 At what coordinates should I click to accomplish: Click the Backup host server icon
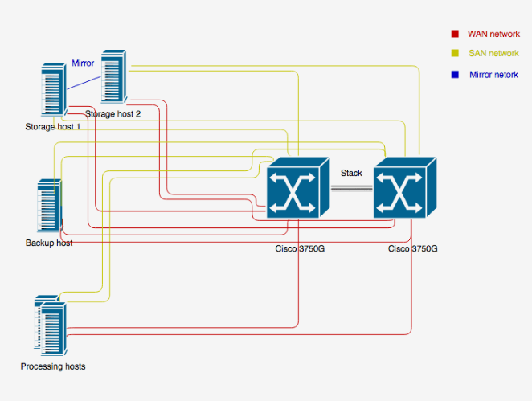click(x=50, y=206)
